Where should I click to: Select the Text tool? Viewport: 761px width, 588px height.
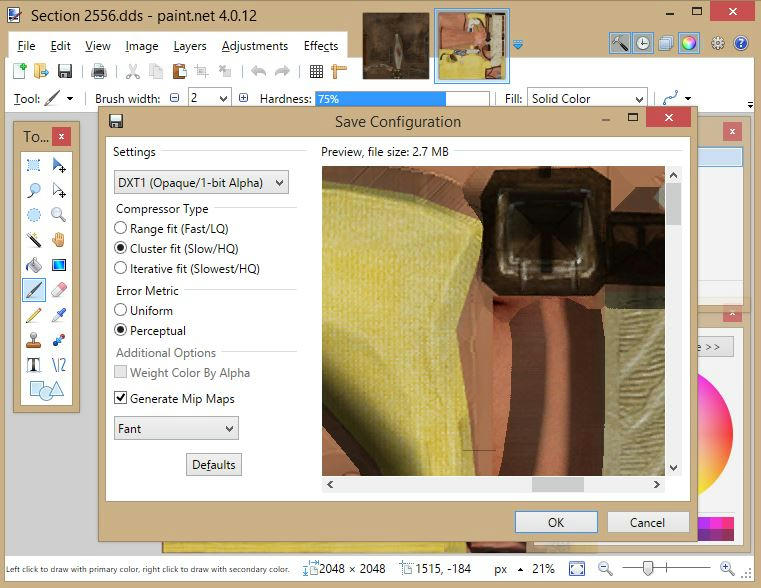(x=33, y=365)
